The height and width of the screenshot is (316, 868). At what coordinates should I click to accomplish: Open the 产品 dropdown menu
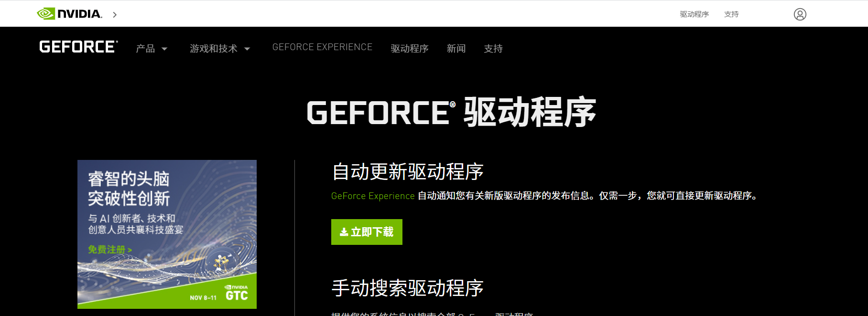(152, 49)
